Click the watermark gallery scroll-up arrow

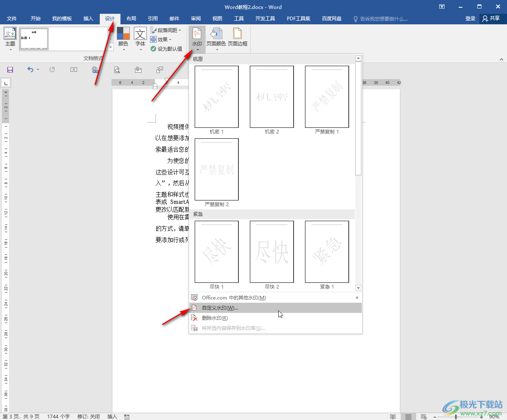(x=358, y=58)
